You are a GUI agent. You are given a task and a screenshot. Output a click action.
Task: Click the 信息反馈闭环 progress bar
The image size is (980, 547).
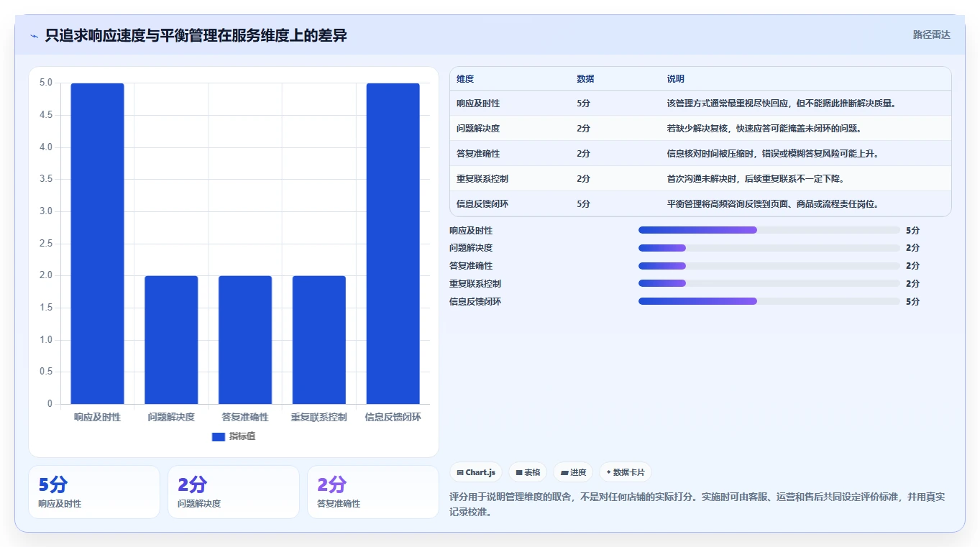[769, 301]
